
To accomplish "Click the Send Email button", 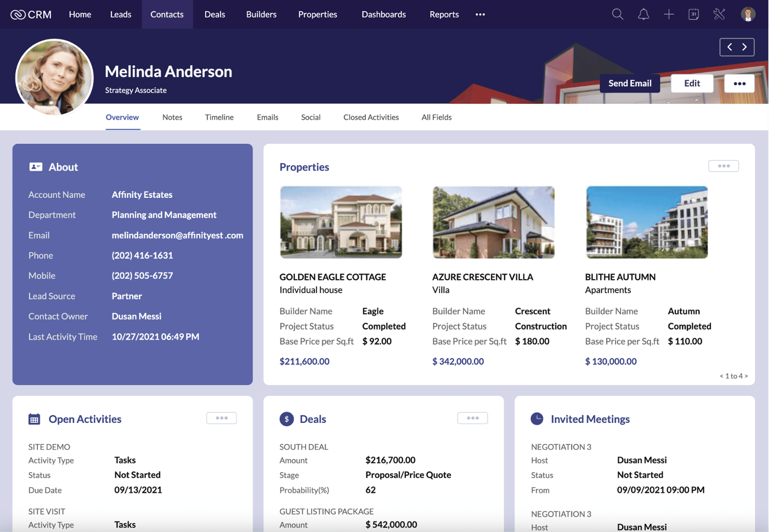I will (630, 84).
